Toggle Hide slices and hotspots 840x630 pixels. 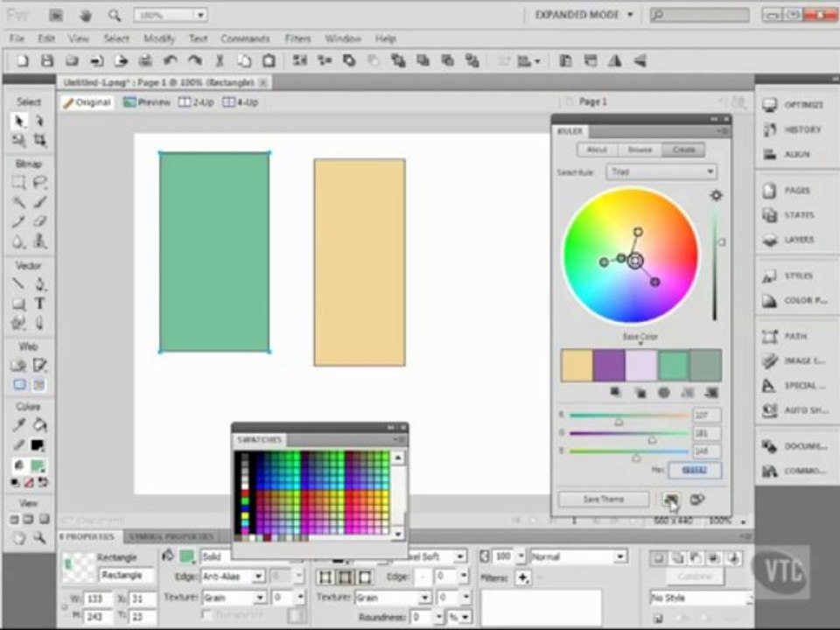point(19,385)
